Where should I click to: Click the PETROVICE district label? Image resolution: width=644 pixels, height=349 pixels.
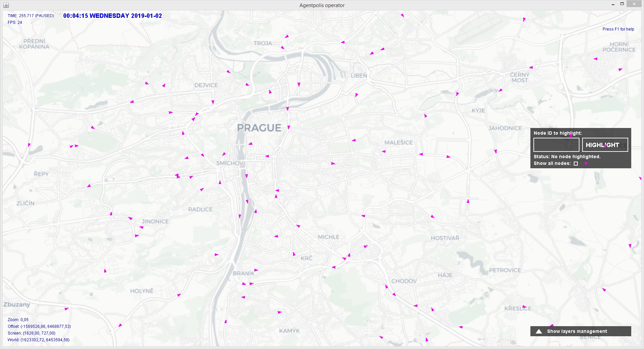(505, 270)
